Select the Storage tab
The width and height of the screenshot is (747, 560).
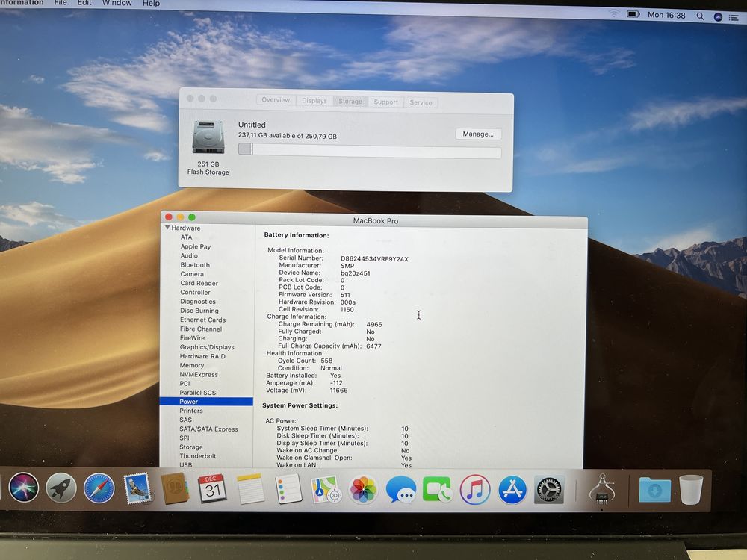[x=350, y=101]
